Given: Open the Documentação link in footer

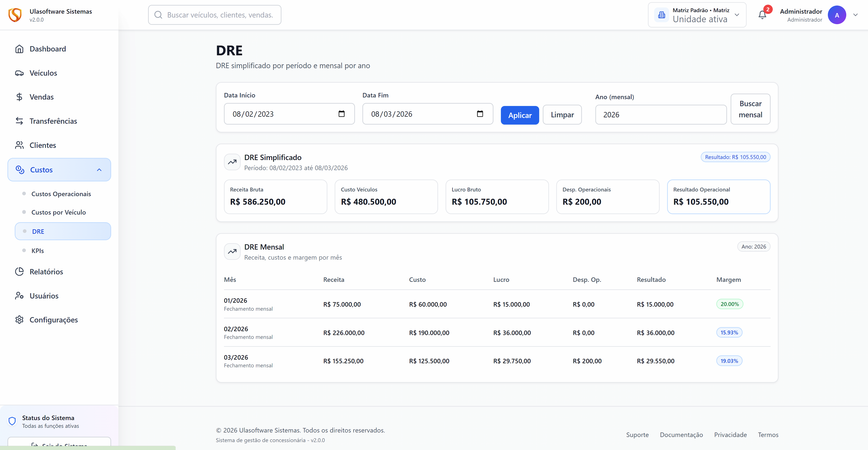Looking at the screenshot, I should (x=681, y=435).
